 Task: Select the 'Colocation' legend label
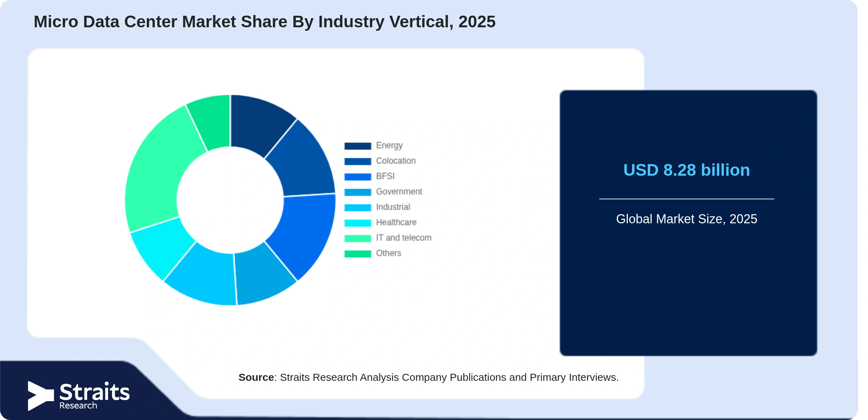click(x=396, y=161)
